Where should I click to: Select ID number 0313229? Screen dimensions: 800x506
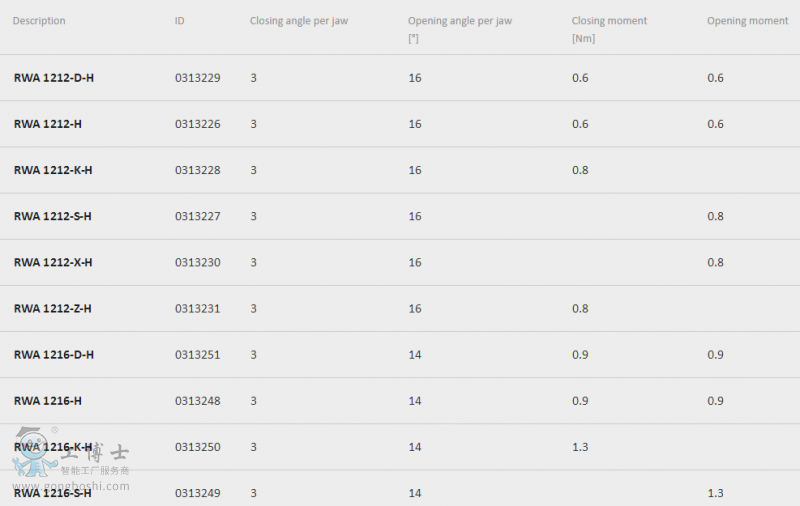pos(197,78)
